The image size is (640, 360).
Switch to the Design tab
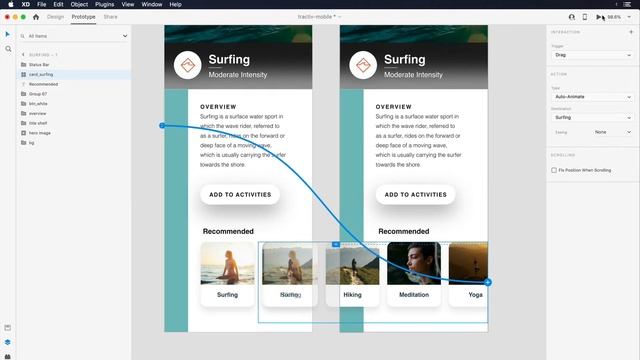click(x=56, y=17)
